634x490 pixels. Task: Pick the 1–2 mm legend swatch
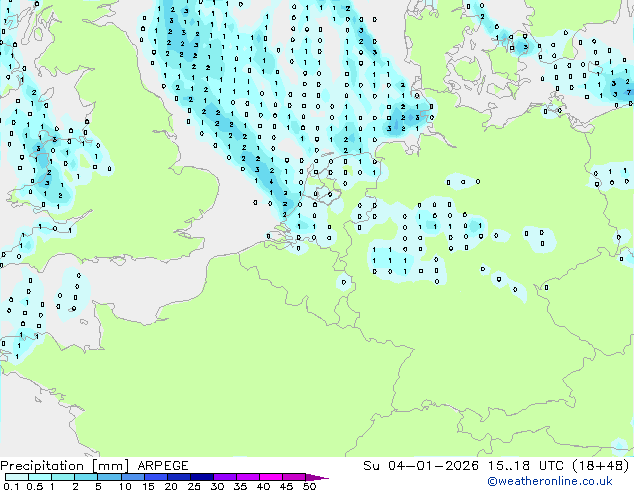pos(63,477)
